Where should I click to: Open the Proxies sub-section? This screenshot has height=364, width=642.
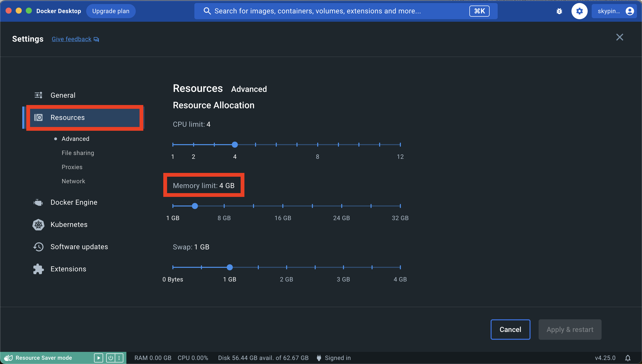[x=72, y=167]
